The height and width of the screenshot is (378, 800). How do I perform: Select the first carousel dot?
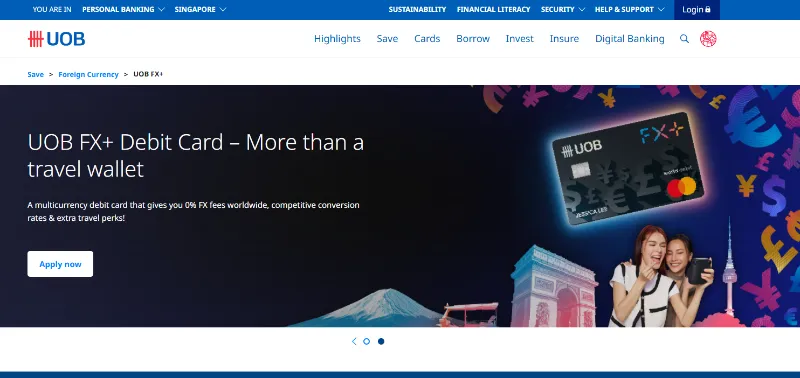[x=366, y=341]
